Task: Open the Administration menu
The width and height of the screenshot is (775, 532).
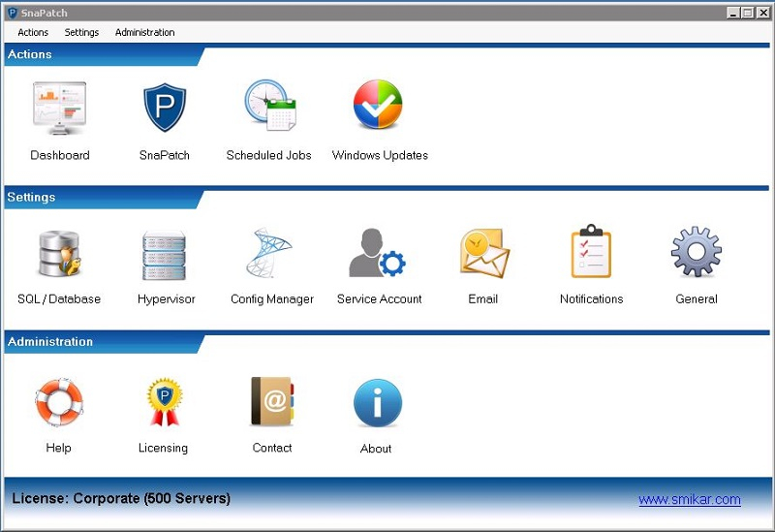Action: coord(144,33)
